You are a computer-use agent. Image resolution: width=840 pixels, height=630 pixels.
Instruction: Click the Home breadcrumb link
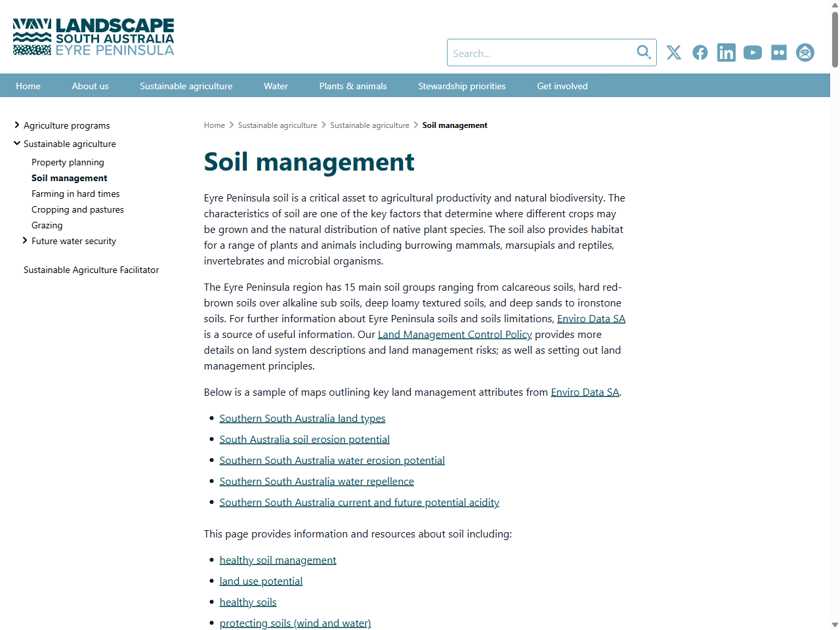[x=214, y=125]
